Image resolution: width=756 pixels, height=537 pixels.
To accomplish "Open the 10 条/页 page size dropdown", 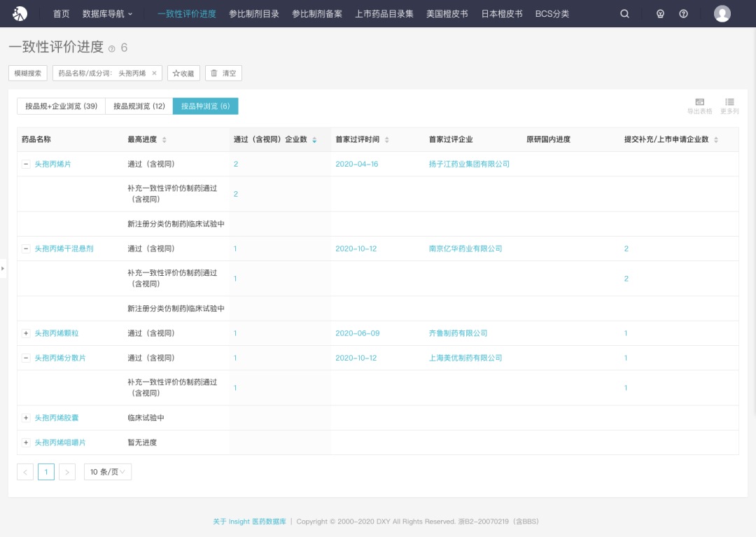I will coord(108,472).
